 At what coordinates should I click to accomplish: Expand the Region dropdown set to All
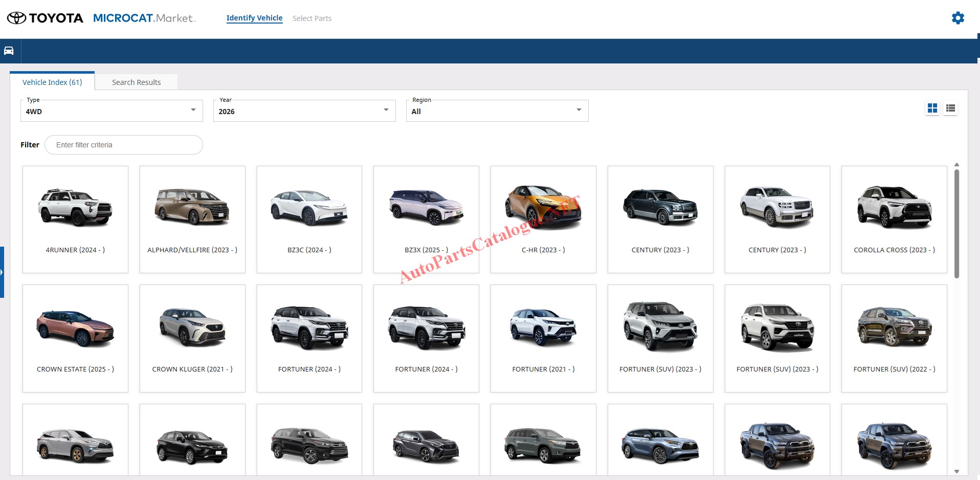[497, 111]
